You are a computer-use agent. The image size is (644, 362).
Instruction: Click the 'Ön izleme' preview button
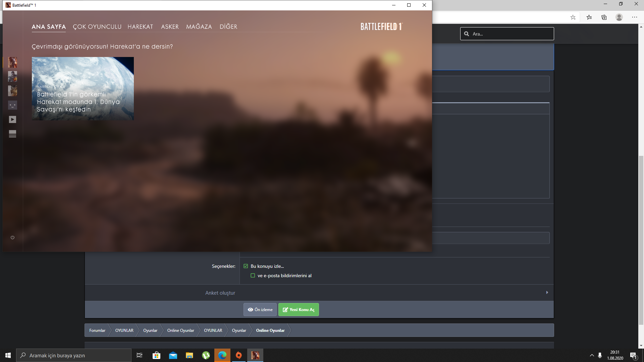pos(260,310)
